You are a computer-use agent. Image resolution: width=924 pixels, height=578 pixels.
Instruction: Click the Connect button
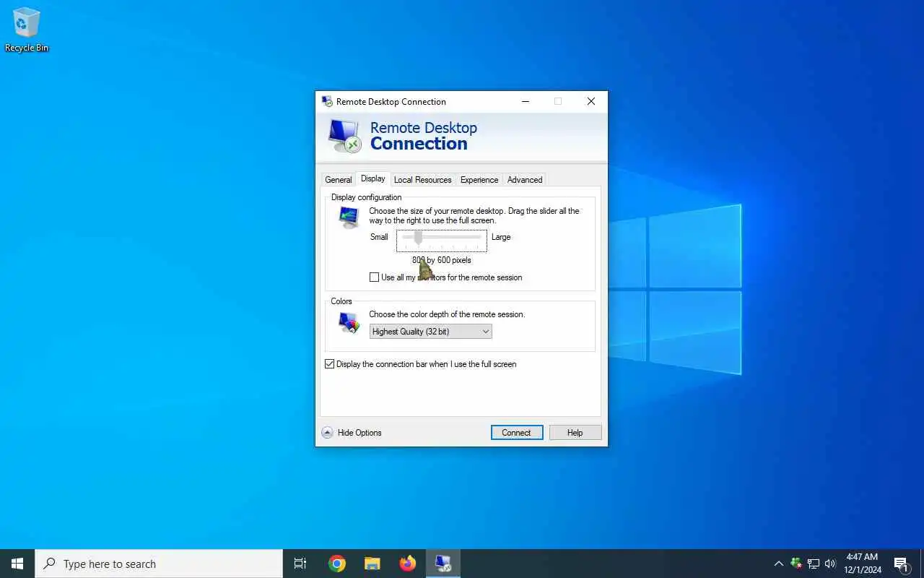pos(517,433)
